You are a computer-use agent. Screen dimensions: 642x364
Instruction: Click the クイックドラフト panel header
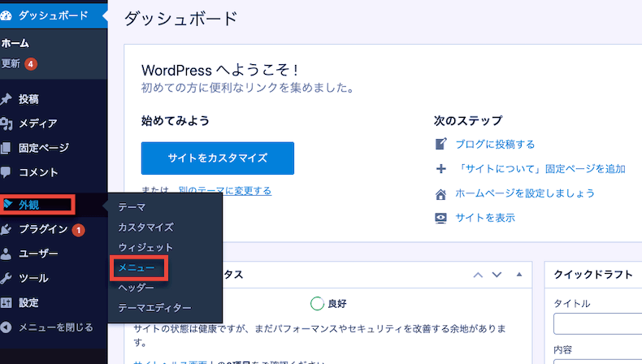pyautogui.click(x=593, y=275)
